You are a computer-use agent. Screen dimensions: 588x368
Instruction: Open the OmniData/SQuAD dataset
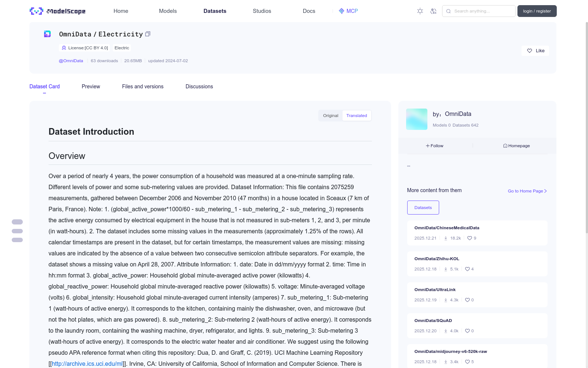coord(433,321)
